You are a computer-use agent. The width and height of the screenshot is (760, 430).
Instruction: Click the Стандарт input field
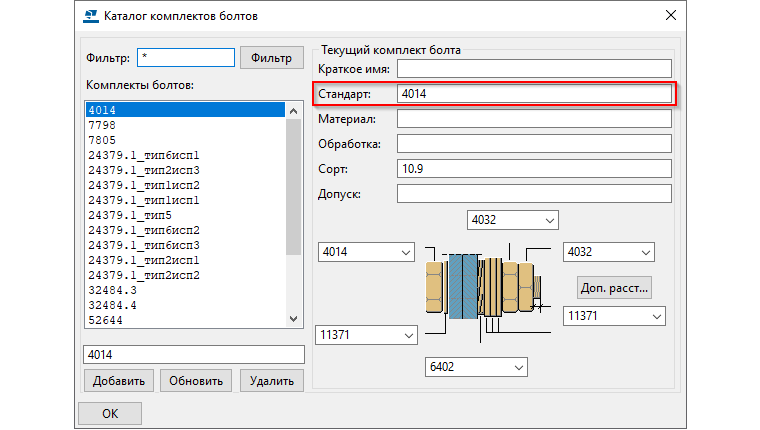532,94
